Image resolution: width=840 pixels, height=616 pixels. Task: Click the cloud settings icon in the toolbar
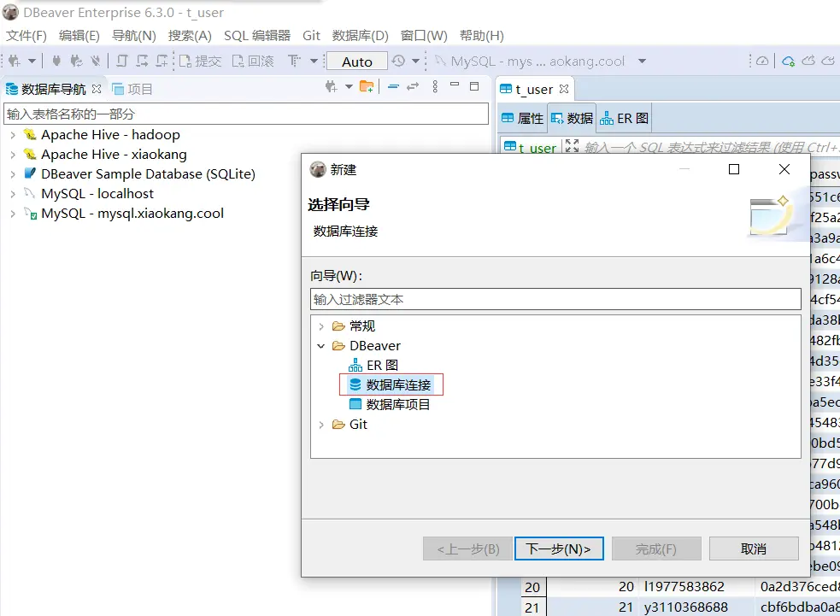[x=788, y=61]
